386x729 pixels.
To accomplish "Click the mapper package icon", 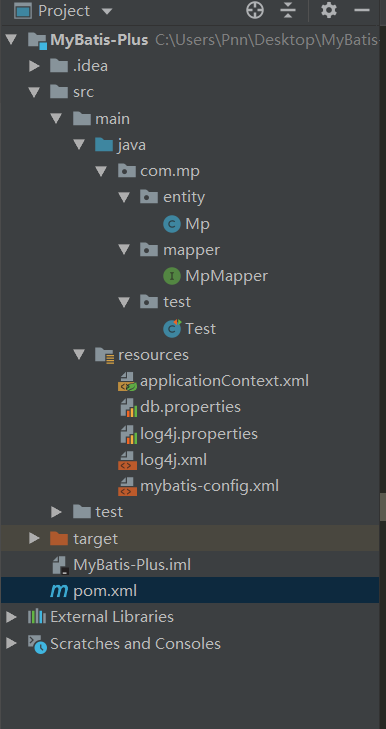I will point(149,250).
